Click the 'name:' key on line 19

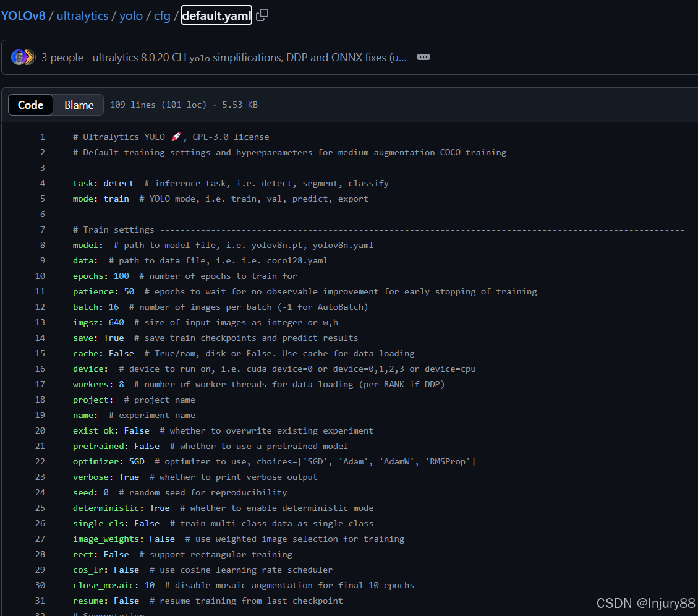(x=85, y=415)
